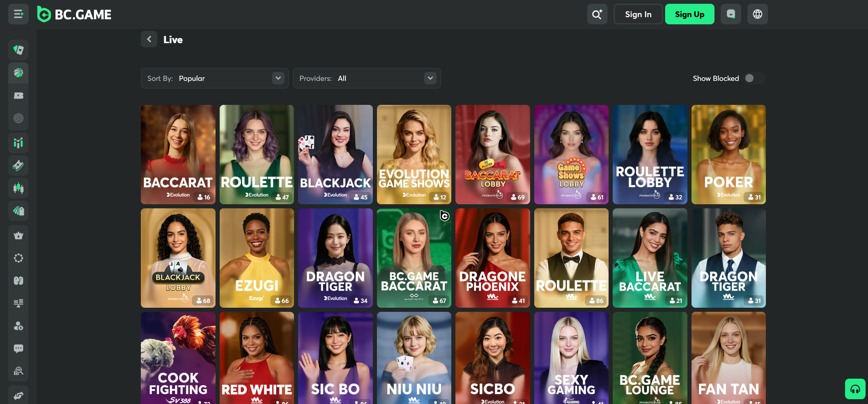The image size is (868, 404).
Task: Select the Roulette Lobby game card
Action: [650, 155]
